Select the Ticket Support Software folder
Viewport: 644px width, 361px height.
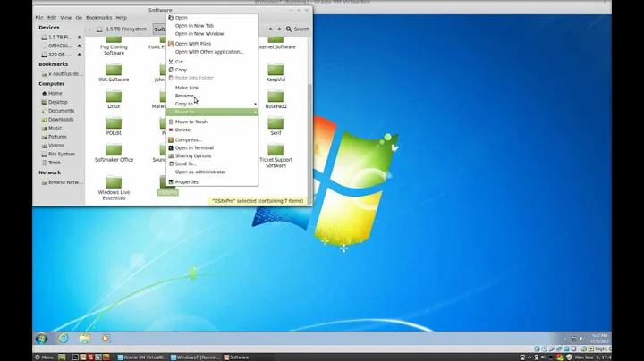pyautogui.click(x=275, y=155)
